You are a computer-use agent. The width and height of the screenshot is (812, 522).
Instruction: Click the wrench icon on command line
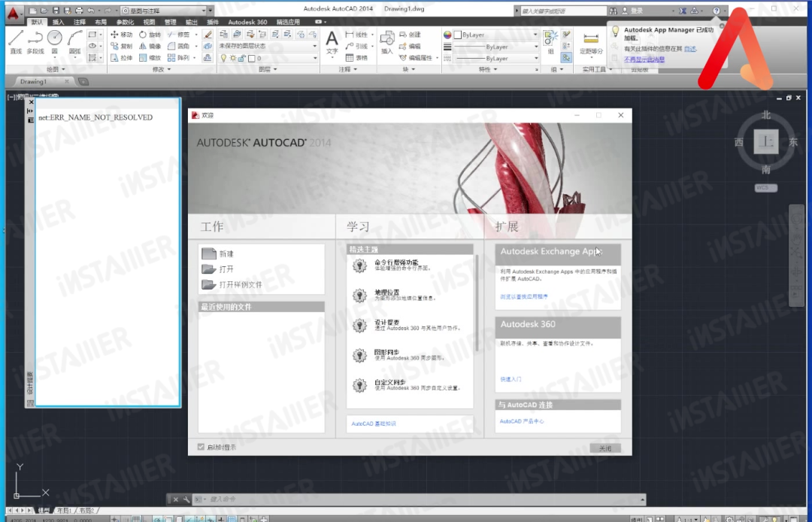coord(186,499)
